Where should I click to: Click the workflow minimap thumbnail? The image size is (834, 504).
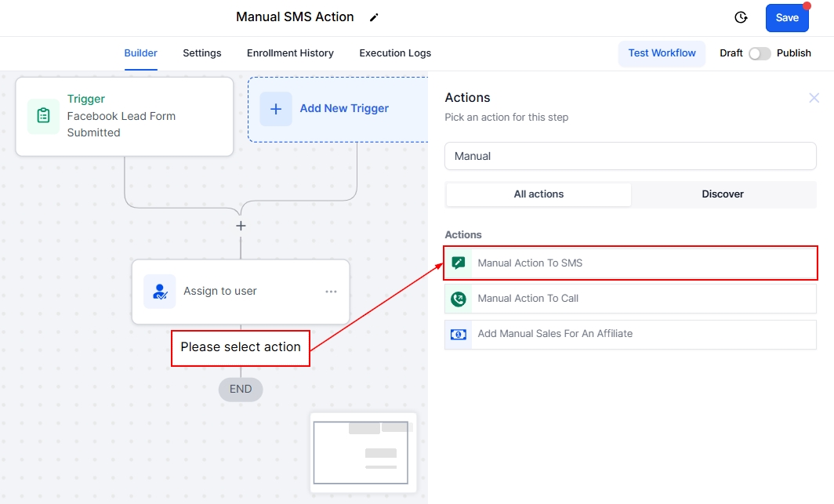(x=363, y=452)
